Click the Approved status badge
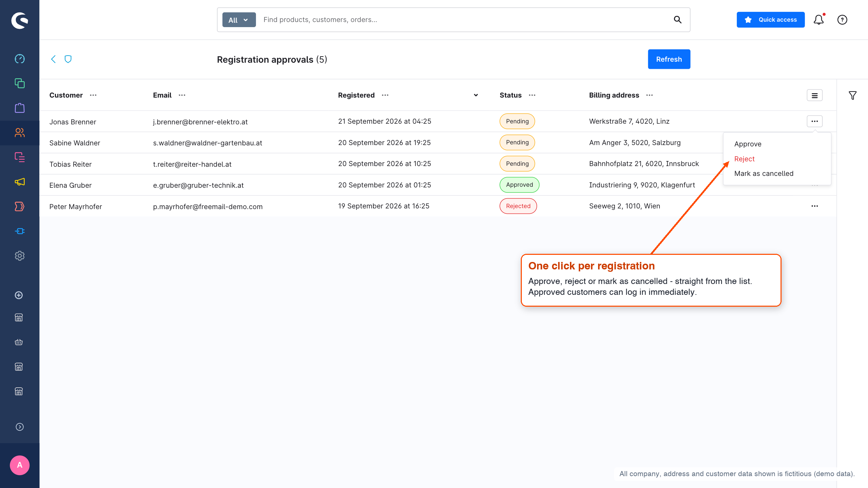This screenshot has height=488, width=868. coord(519,185)
